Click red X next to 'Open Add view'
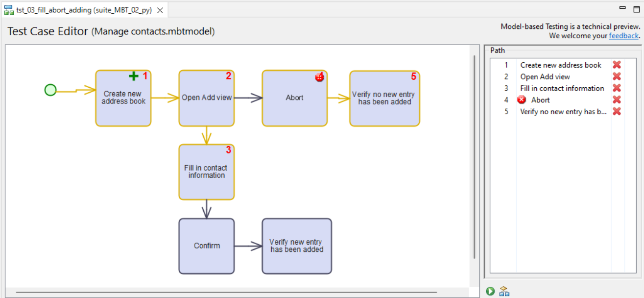Screen dimensions: 644x298 [x=617, y=76]
